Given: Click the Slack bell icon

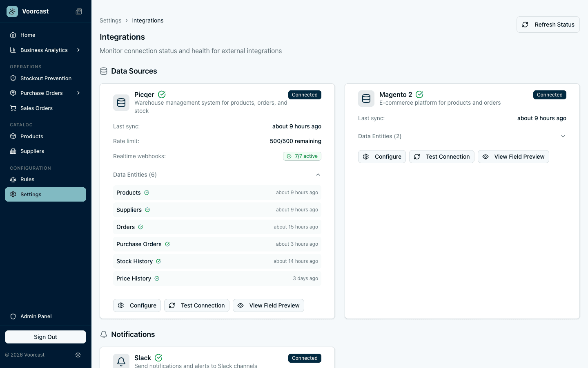Looking at the screenshot, I should (121, 361).
